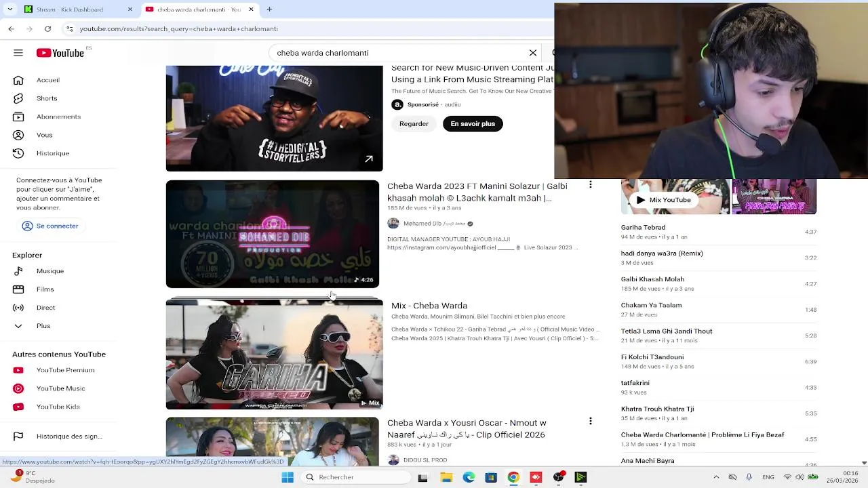868x488 pixels.
Task: Click the YouTube logo
Action: click(60, 53)
